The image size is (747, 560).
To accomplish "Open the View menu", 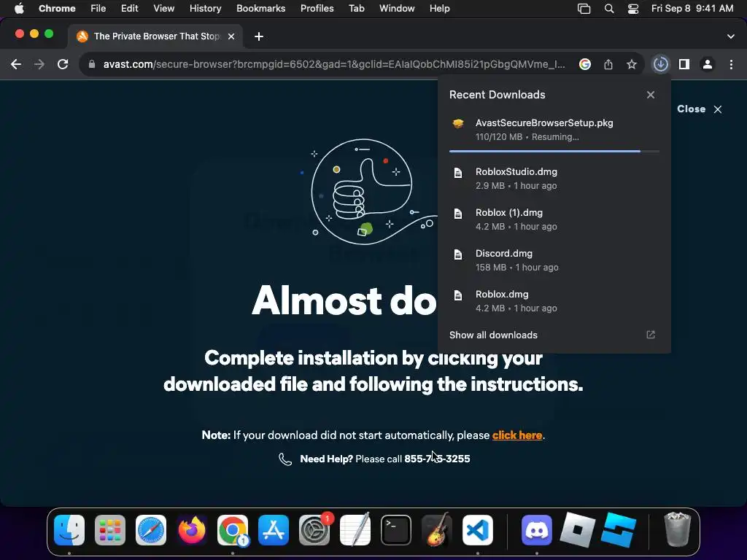I will pyautogui.click(x=164, y=9).
